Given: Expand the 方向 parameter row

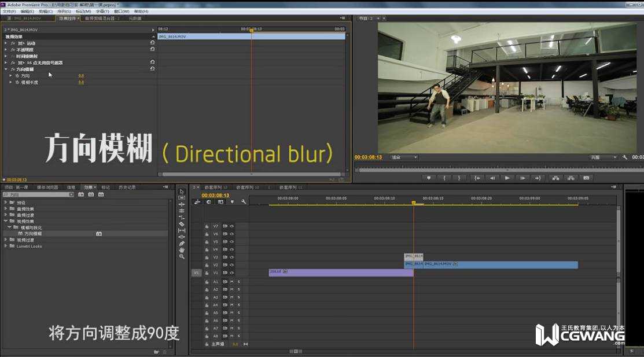Looking at the screenshot, I should tap(10, 76).
